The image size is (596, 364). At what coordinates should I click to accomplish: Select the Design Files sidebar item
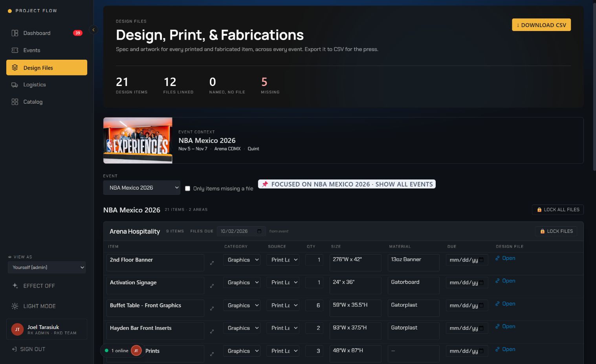[47, 68]
